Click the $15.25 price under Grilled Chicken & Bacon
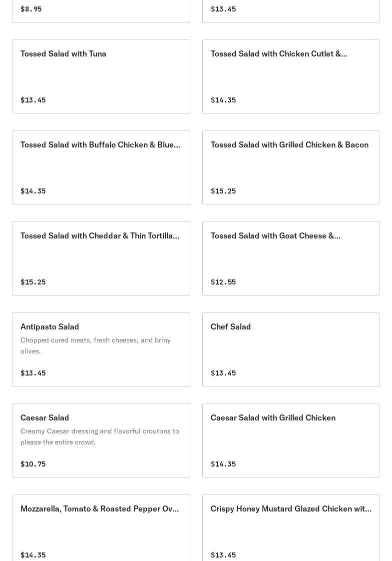 [x=223, y=191]
